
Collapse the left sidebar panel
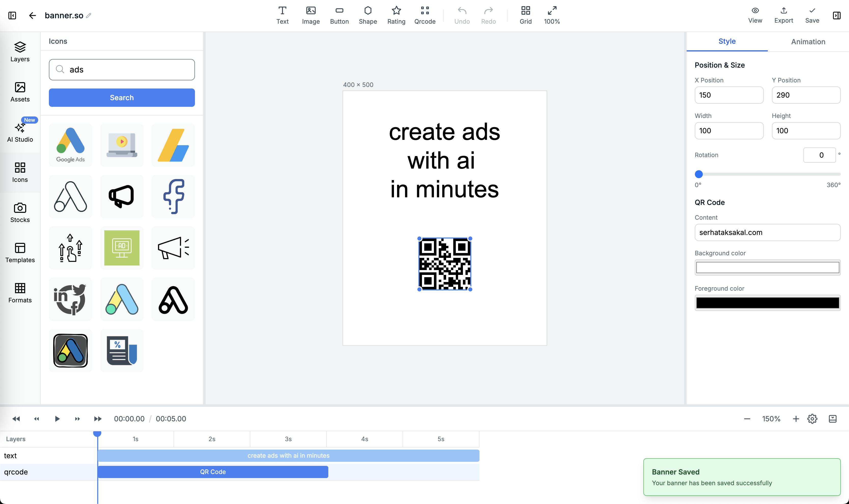click(x=12, y=16)
